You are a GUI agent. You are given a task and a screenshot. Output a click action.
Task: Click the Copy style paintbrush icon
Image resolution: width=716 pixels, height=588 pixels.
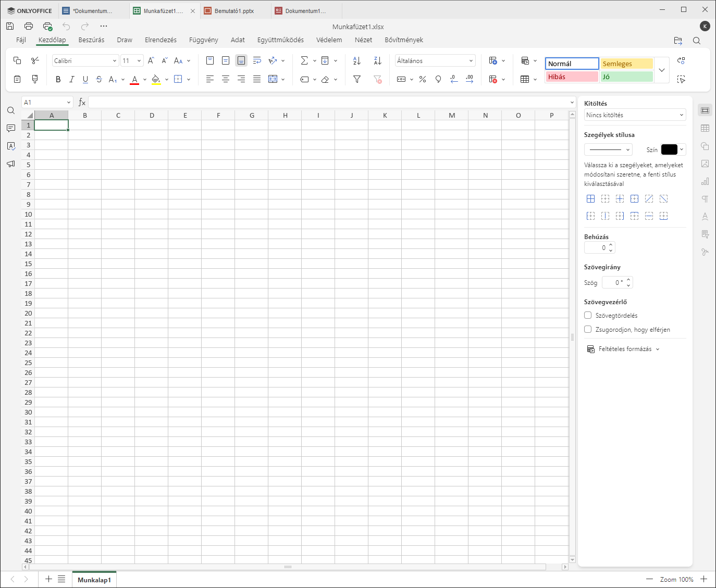pyautogui.click(x=35, y=79)
